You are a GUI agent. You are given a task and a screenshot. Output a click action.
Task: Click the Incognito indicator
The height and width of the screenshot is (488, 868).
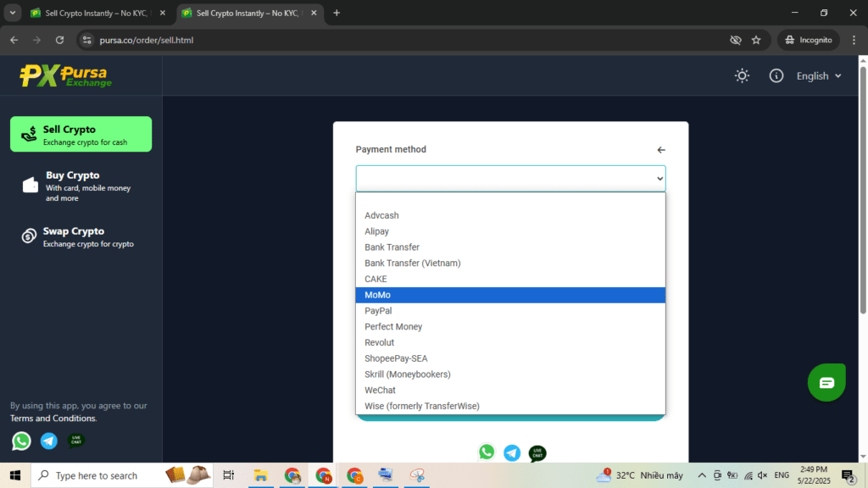(809, 40)
